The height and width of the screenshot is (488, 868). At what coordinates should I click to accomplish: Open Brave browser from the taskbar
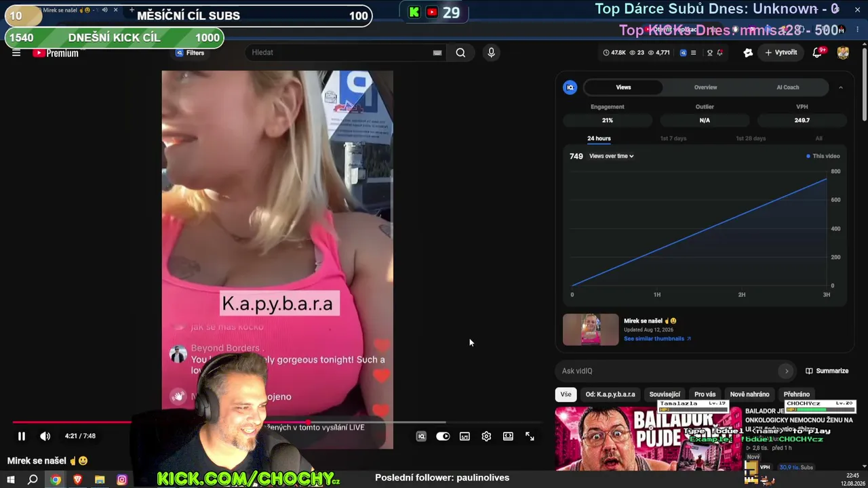(x=77, y=480)
